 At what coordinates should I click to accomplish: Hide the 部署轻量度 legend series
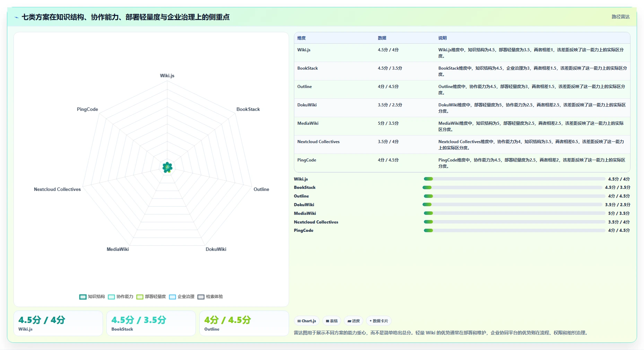coord(151,297)
